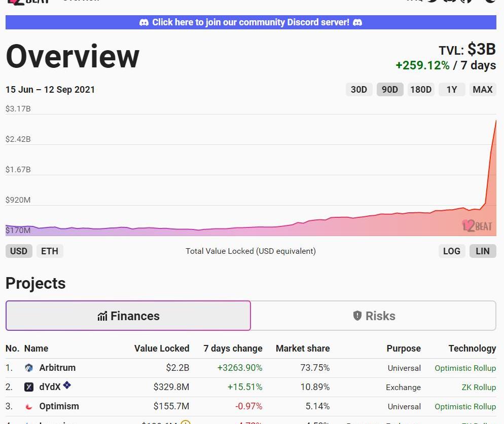Screen dimensions: 504x424
Task: Click the dYdX project logo
Action: (x=29, y=387)
